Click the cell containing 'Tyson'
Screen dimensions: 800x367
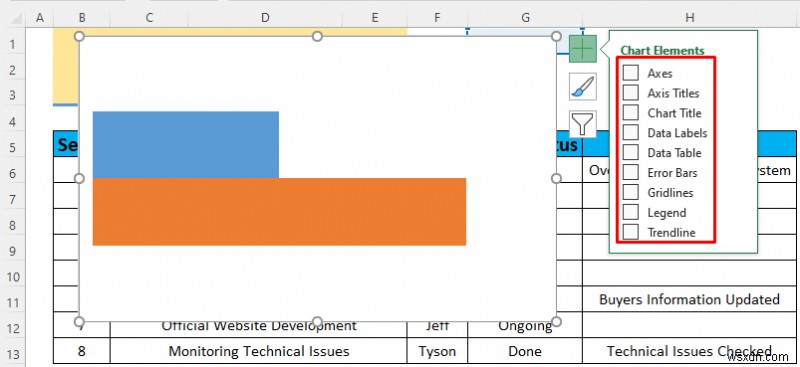click(437, 351)
